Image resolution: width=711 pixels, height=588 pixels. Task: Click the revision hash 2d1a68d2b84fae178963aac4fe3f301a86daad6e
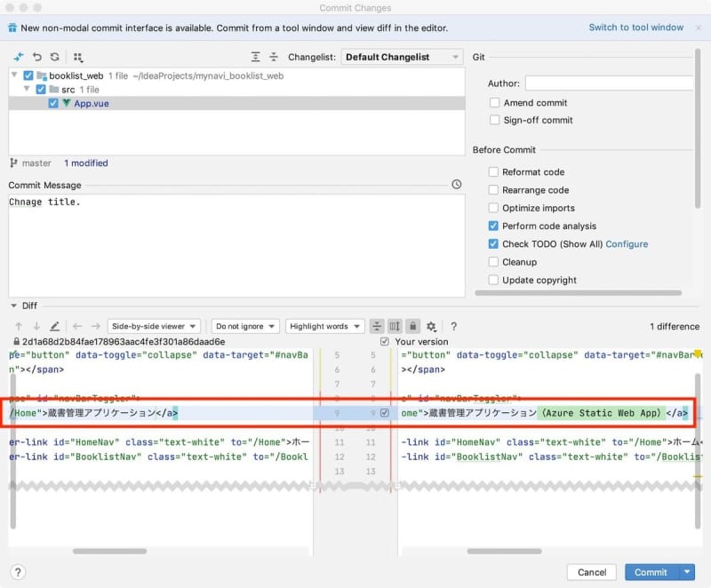pos(124,342)
